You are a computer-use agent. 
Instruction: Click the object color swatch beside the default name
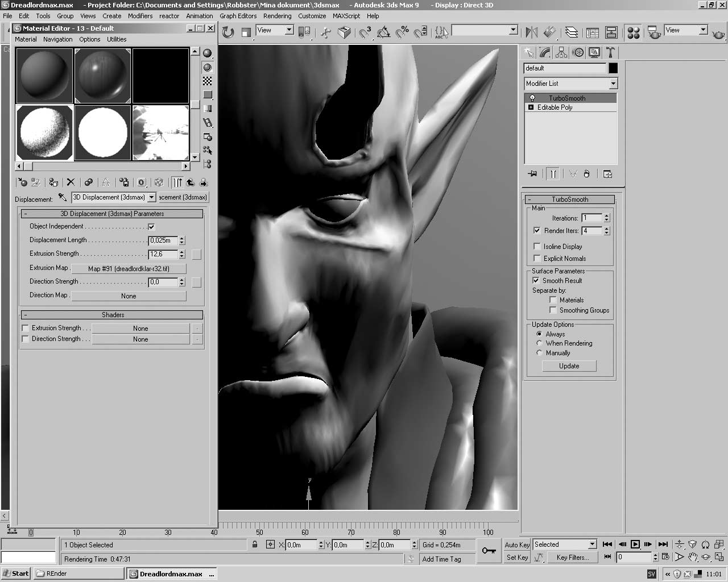[x=613, y=68]
